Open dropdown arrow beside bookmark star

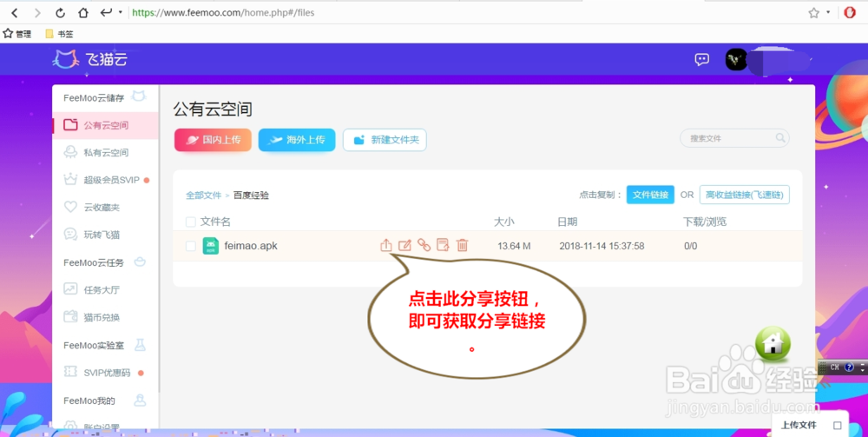point(828,12)
